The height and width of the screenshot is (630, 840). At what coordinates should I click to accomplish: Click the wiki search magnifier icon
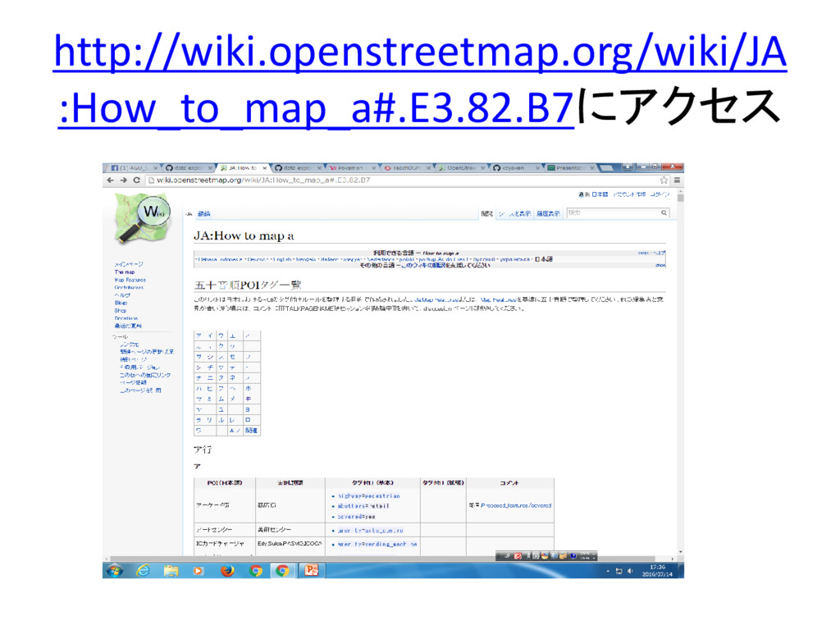(664, 212)
